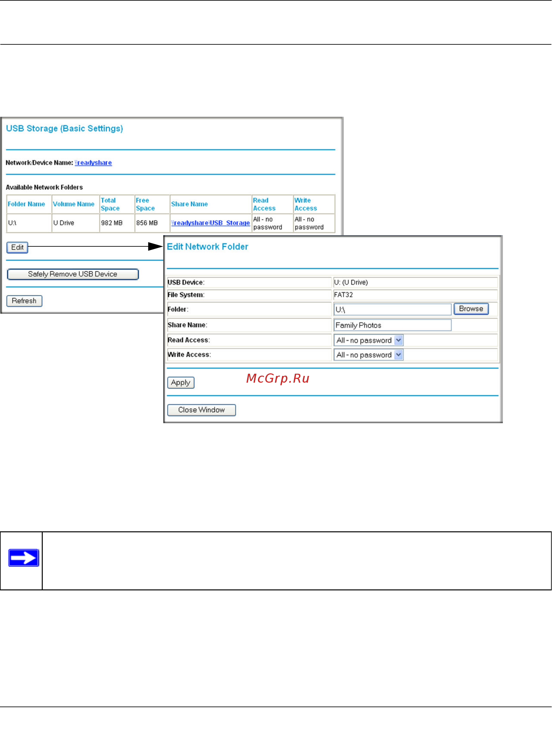The height and width of the screenshot is (756, 552).
Task: Open the Write Access dropdown
Action: point(369,355)
